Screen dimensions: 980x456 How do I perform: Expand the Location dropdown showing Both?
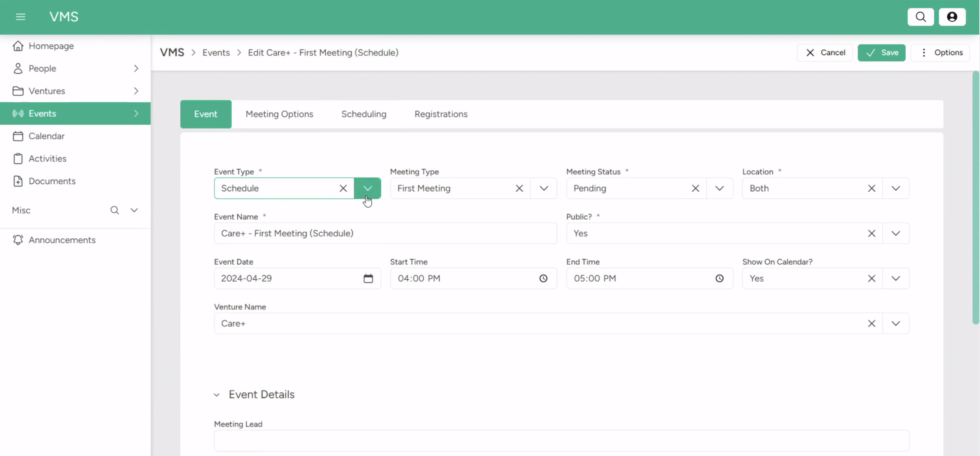tap(896, 188)
